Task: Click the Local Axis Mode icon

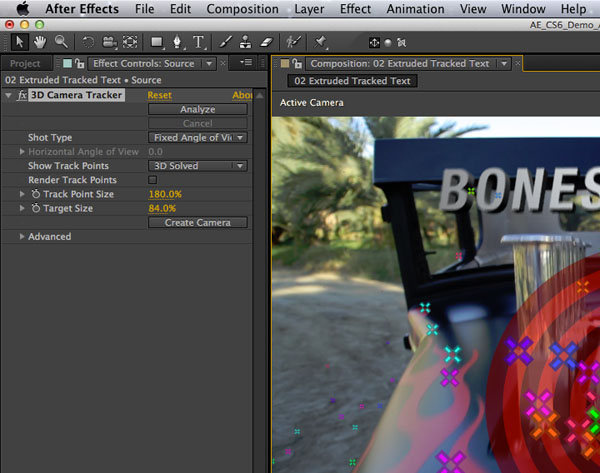Action: click(x=374, y=42)
